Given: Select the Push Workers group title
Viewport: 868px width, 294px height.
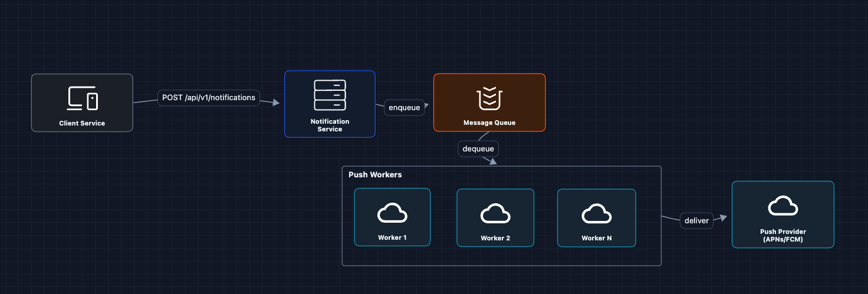Looking at the screenshot, I should [x=375, y=175].
